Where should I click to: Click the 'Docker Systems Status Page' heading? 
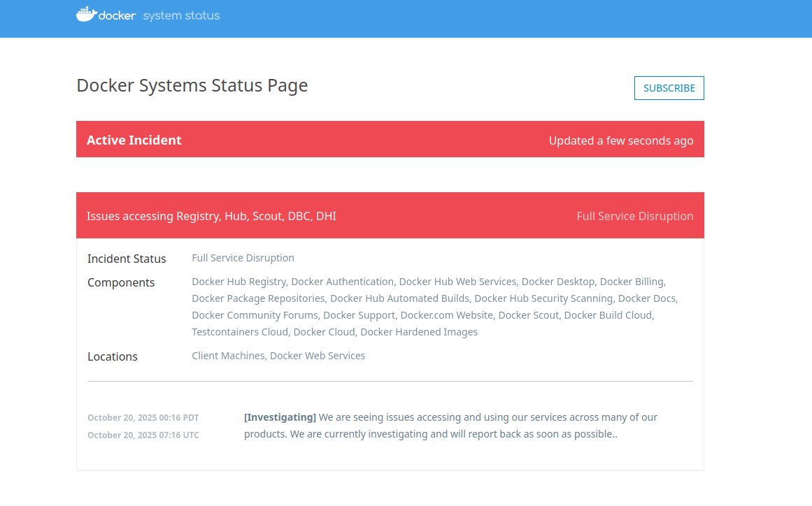(192, 85)
